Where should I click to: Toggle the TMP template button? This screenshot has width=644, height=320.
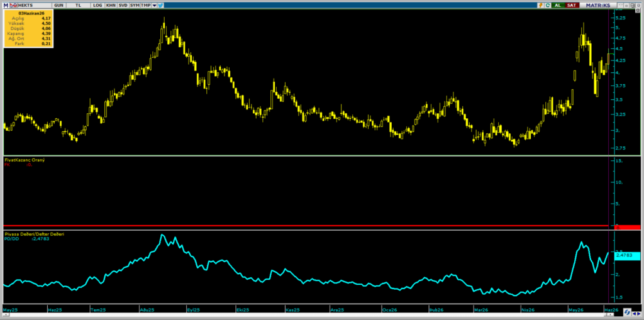pyautogui.click(x=145, y=5)
